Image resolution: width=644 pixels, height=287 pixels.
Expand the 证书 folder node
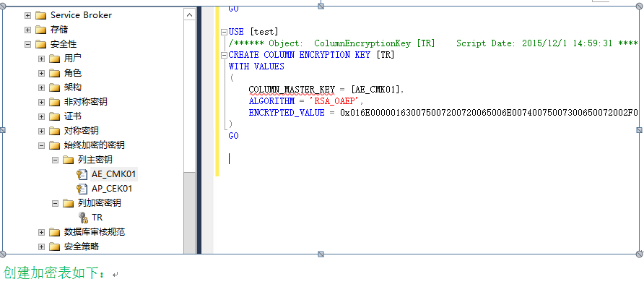[41, 117]
